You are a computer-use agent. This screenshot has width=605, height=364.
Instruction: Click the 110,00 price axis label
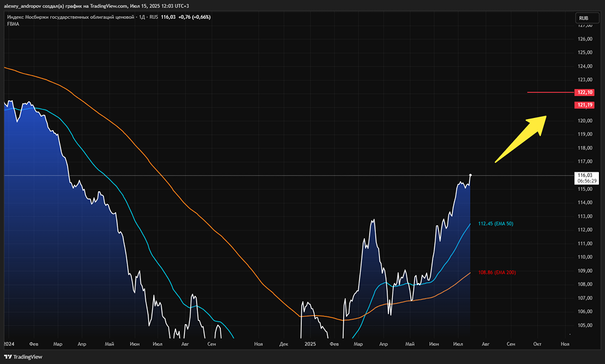585,257
